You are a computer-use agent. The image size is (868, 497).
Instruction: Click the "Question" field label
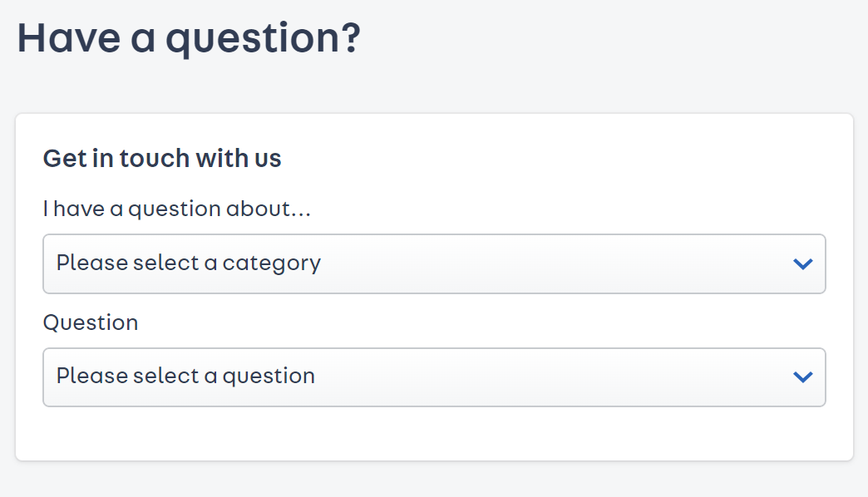click(x=91, y=322)
